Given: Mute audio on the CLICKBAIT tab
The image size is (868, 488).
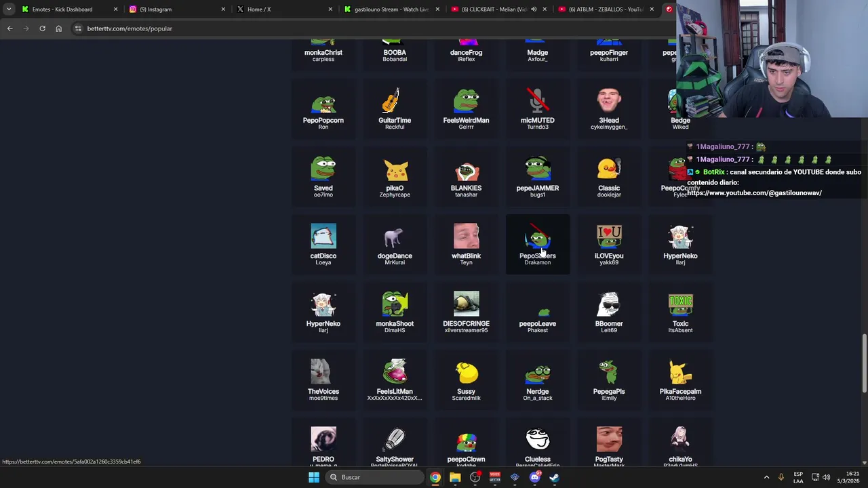Looking at the screenshot, I should [534, 9].
